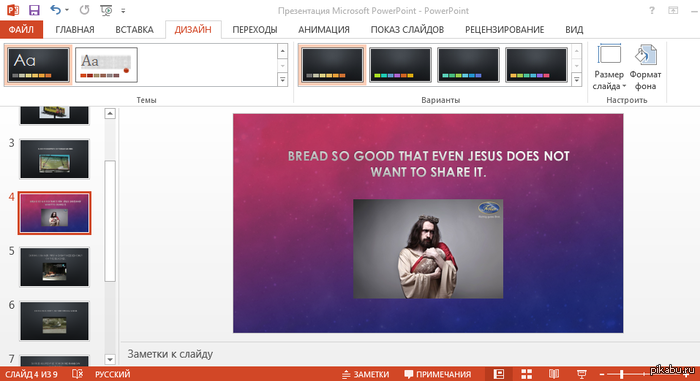
Task: Select third variant with teal swatches
Action: point(468,65)
